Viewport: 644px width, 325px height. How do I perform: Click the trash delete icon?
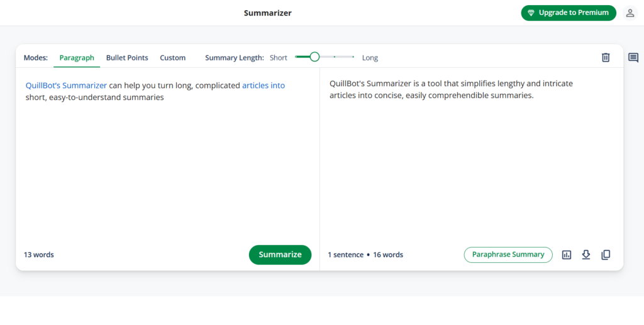(x=606, y=57)
